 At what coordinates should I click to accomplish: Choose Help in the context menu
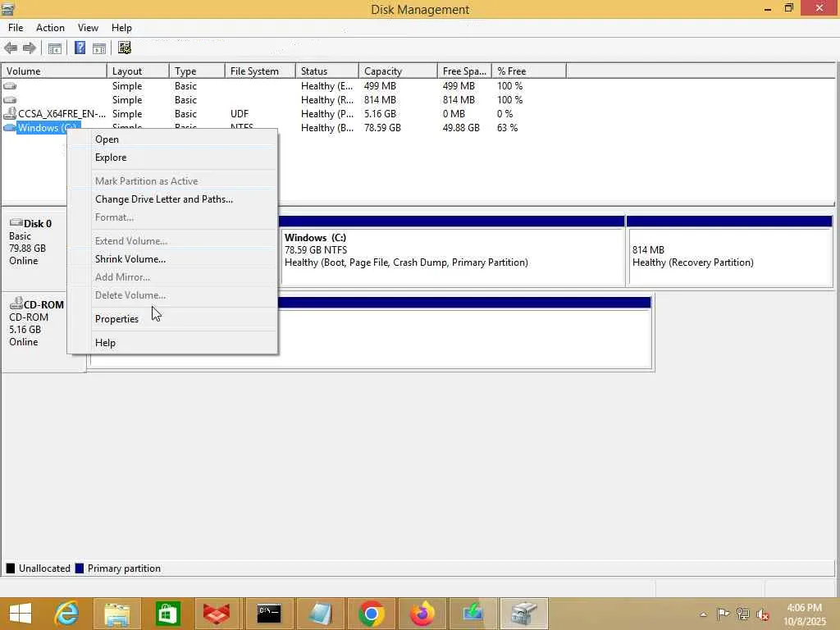[x=172, y=343]
